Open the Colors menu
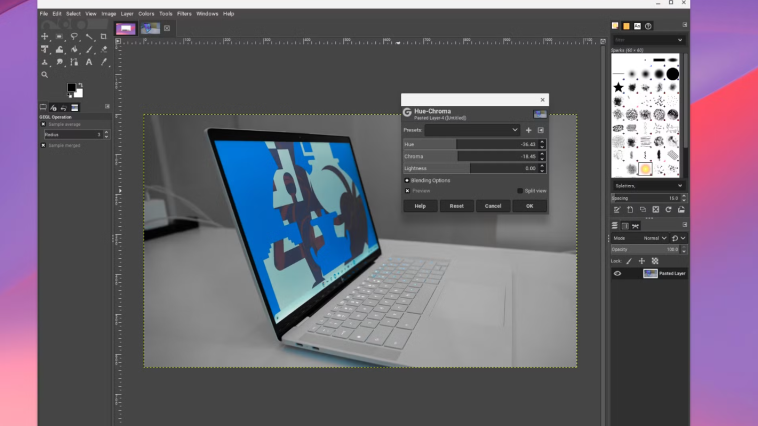The width and height of the screenshot is (758, 426). (x=146, y=14)
